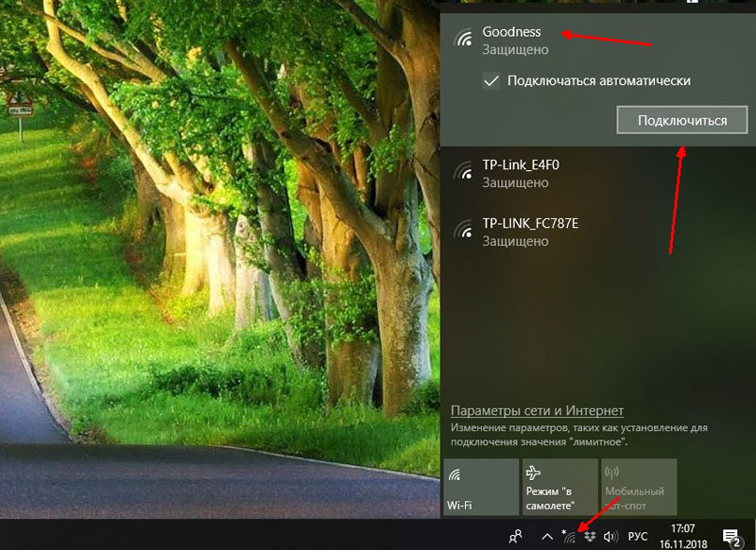Image resolution: width=756 pixels, height=550 pixels.
Task: Click the TP-Link_E4F0 signal strength icon
Action: point(464,171)
